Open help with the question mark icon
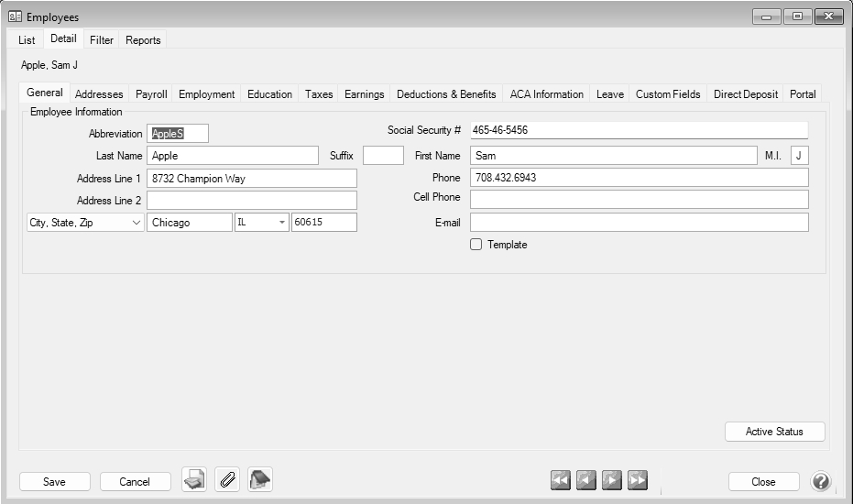The width and height of the screenshot is (853, 504). 821,481
